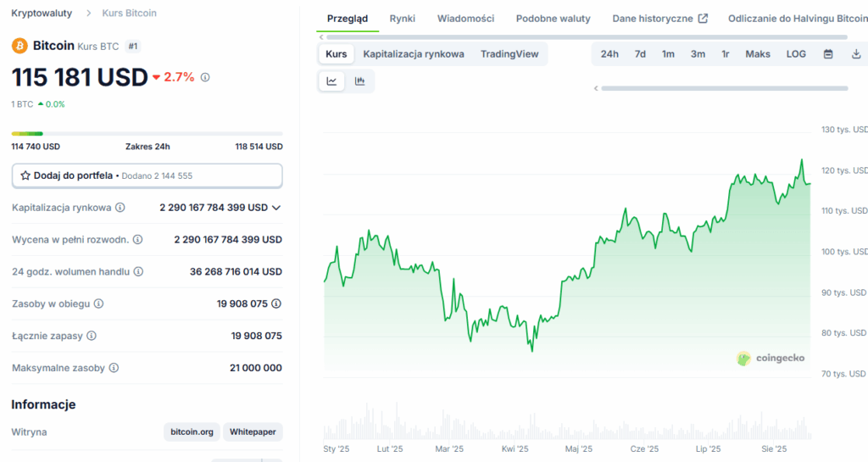Open info icon beside 2.7% price change

(x=205, y=77)
